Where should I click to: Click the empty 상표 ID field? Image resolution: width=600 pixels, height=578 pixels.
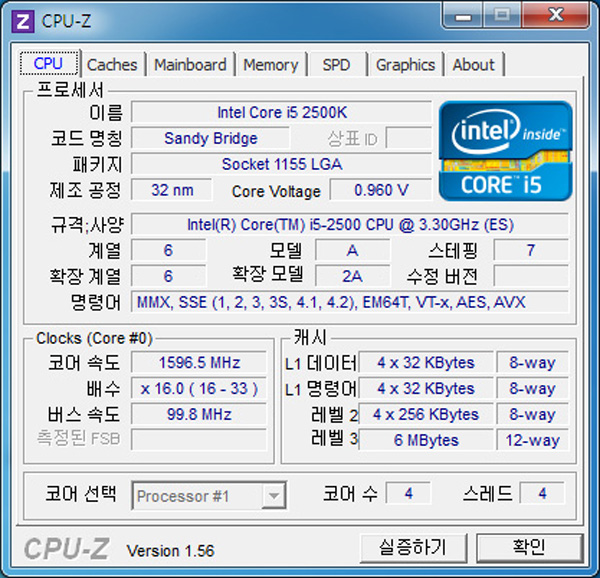(x=409, y=138)
